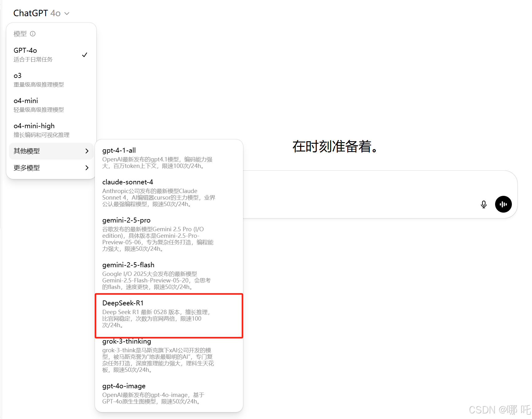Expand the 更多模型 submenu
Image resolution: width=532 pixels, height=419 pixels.
point(51,168)
